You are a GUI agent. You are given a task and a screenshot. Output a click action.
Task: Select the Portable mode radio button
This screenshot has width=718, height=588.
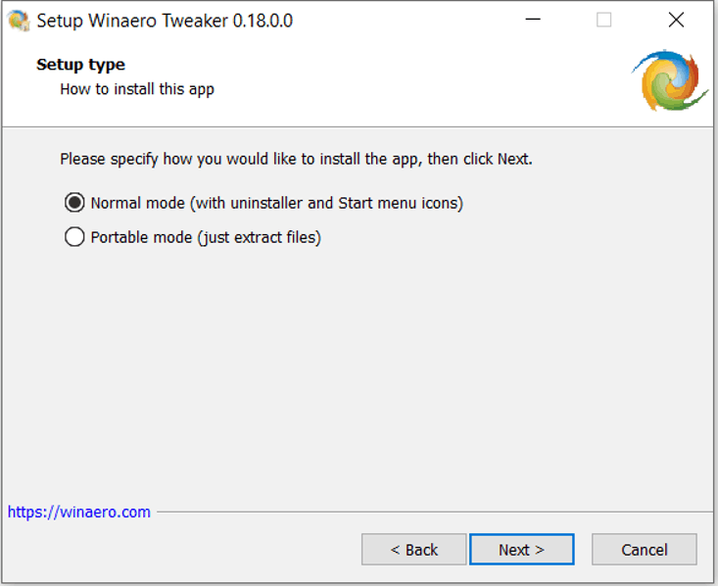pos(74,237)
